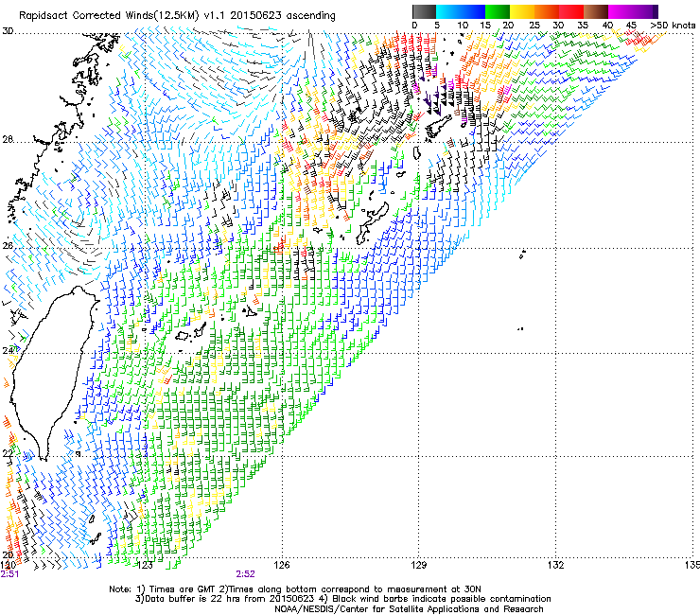This screenshot has width=700, height=615.
Task: Click the Amami island outline near 129E 28N
Action: tap(439, 127)
